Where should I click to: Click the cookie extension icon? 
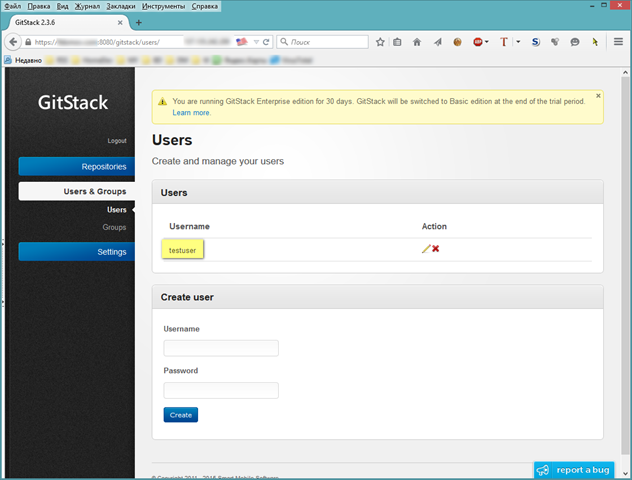click(x=457, y=42)
